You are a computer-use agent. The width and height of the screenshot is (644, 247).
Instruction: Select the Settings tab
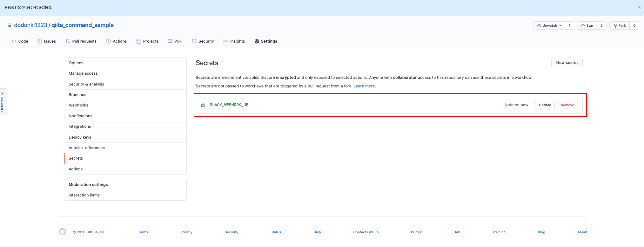[x=266, y=41]
